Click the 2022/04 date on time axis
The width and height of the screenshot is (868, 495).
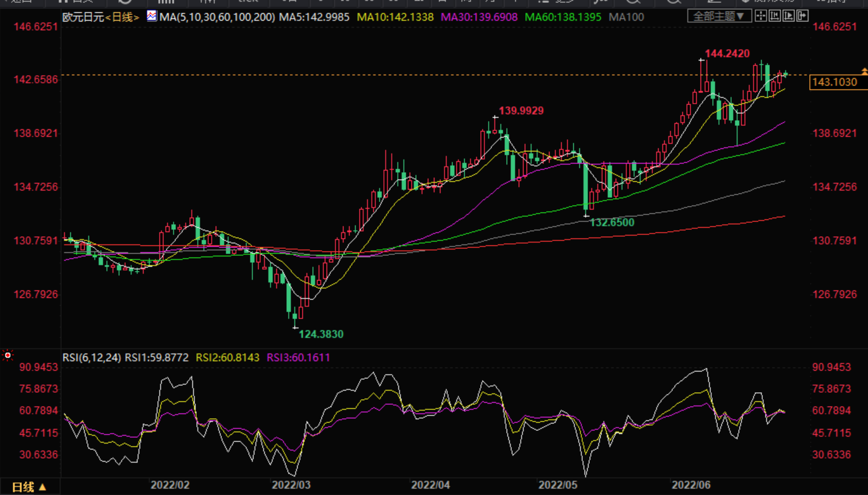coord(430,485)
